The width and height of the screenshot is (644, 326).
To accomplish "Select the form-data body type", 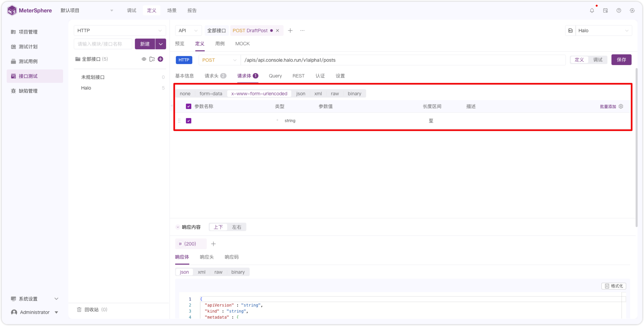I will coord(211,94).
